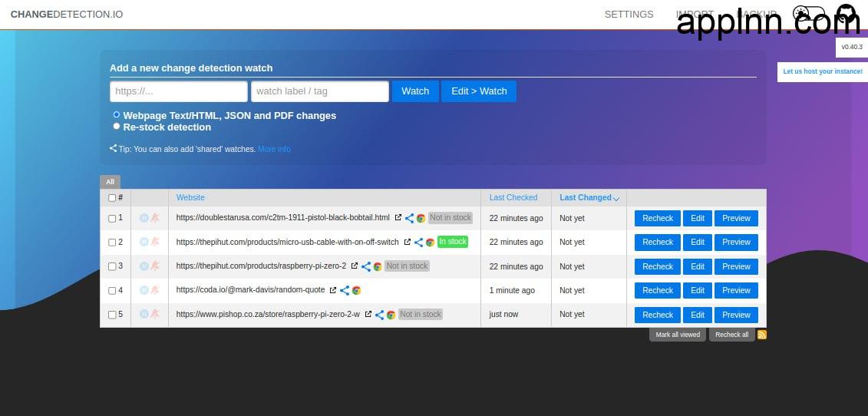This screenshot has width=868, height=416.
Task: Mute notifications for micro-usb-cable watch
Action: tap(155, 242)
